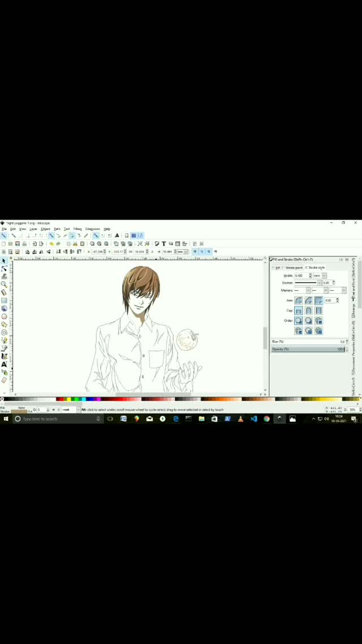This screenshot has width=362, height=644.
Task: Select the Text tool in the toolbox
Action: pyautogui.click(x=4, y=364)
